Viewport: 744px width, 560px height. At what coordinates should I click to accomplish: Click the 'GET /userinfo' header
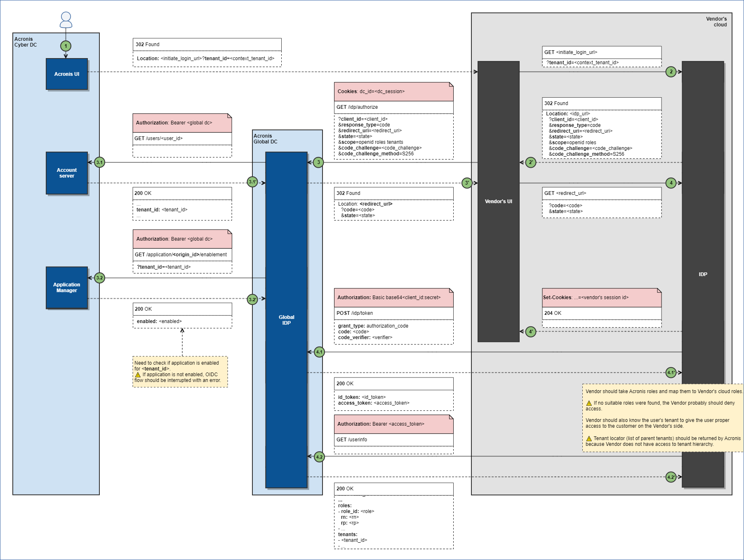point(394,440)
